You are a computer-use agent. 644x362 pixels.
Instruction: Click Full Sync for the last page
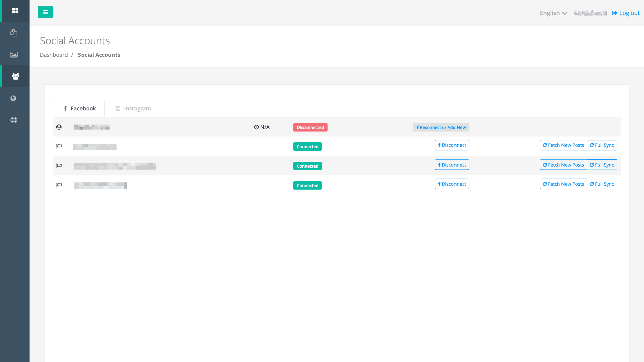(602, 184)
